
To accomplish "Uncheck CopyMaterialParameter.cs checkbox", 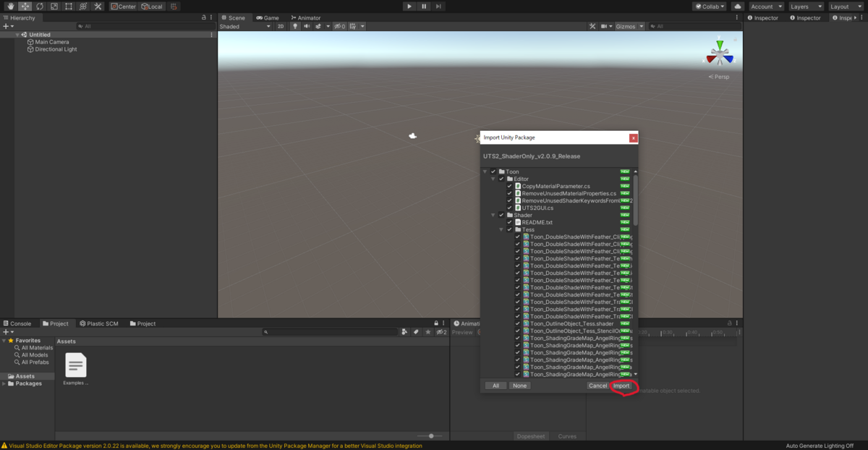I will tap(509, 186).
